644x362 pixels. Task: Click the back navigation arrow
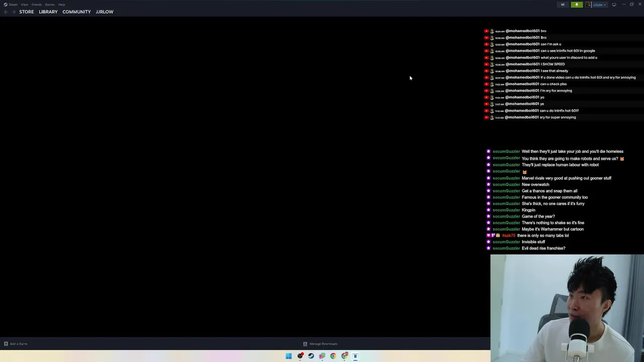click(6, 12)
